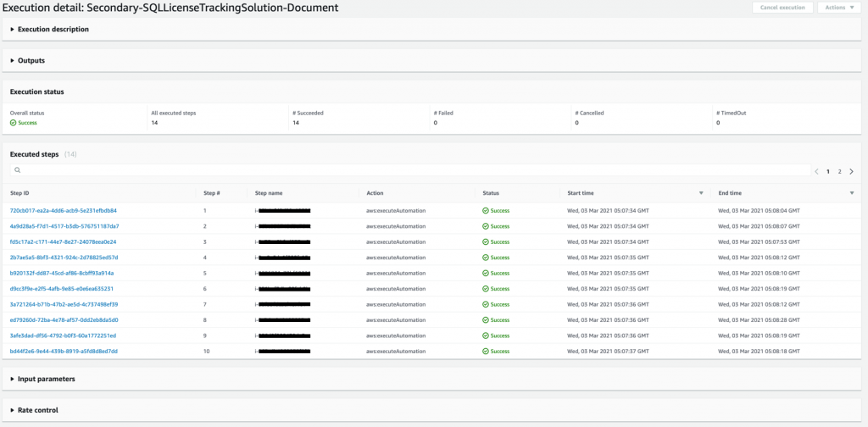Screen dimensions: 868x427
Task: Open step ID d9cc3f9e-e2f5-4afb-9e85-e0e6ea635231
Action: click(x=62, y=289)
